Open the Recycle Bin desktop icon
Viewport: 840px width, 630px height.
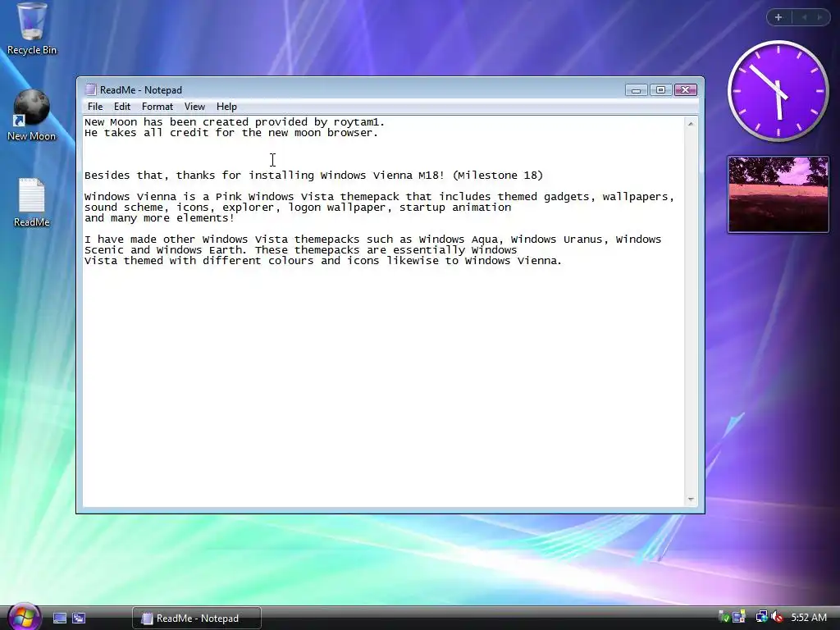coord(32,28)
